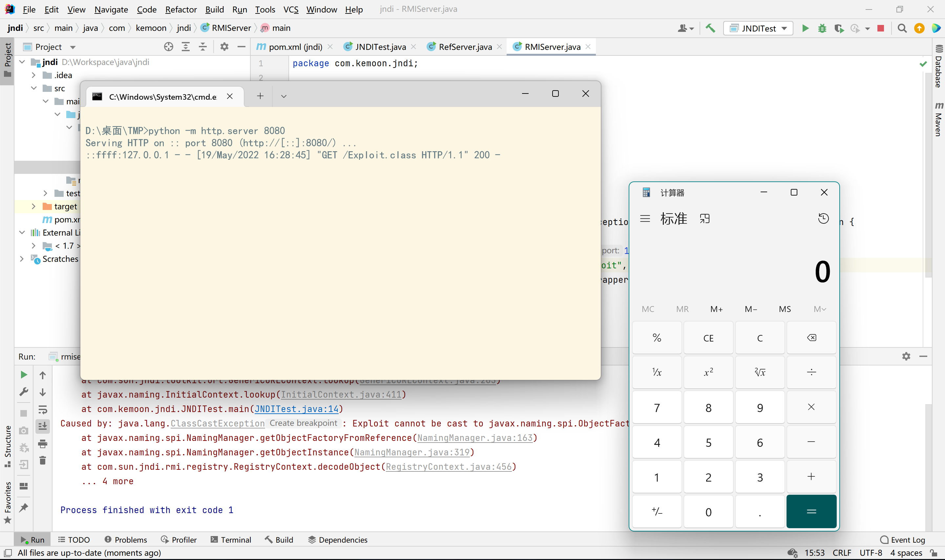The height and width of the screenshot is (560, 945).
Task: Run JNDITest with green play icon
Action: [x=805, y=28]
